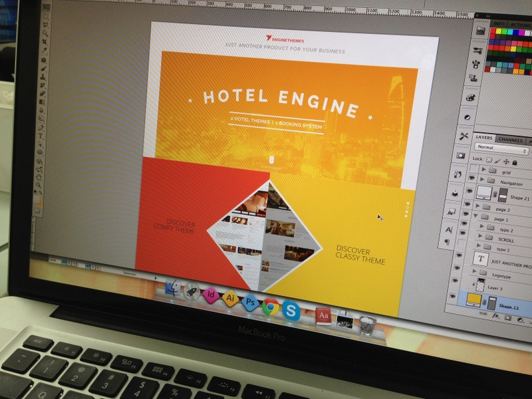
Task: Add layer mask button in Layers panel
Action: 508,318
